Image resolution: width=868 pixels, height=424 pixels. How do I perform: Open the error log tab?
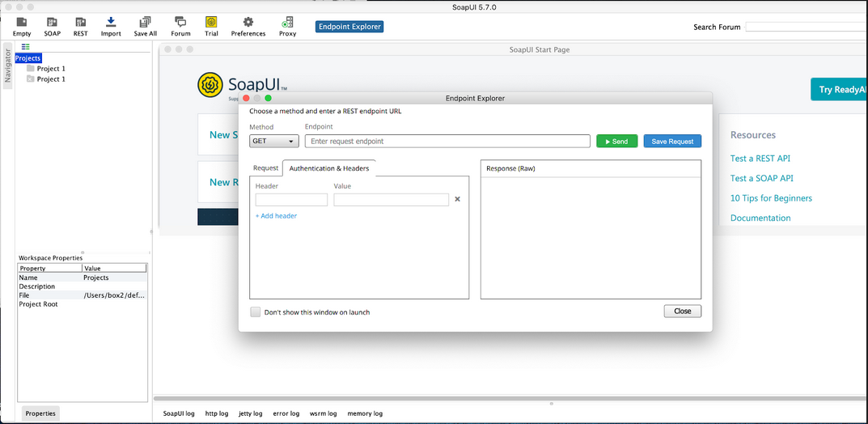click(286, 413)
